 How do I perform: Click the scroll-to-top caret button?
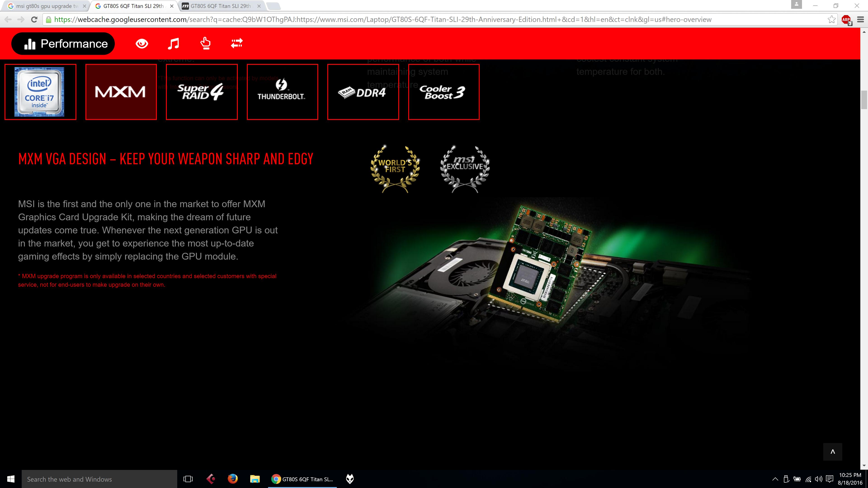(832, 452)
